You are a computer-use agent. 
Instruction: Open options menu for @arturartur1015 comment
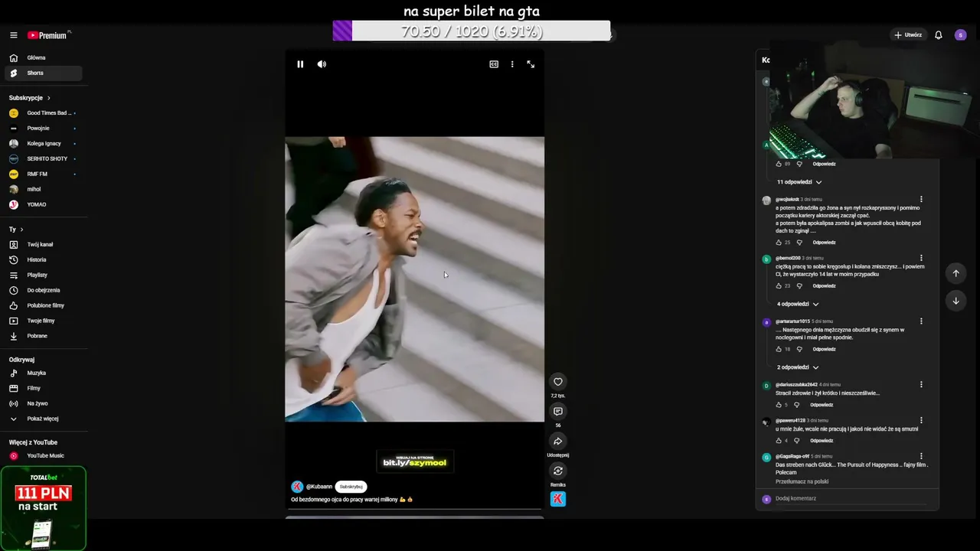click(921, 321)
